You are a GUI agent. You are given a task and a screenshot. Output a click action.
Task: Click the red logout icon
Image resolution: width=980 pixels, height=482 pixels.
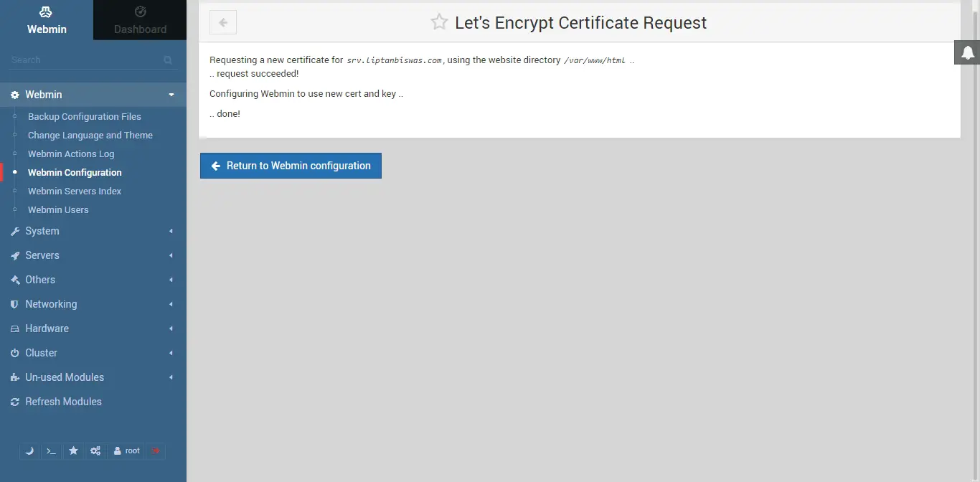(156, 451)
